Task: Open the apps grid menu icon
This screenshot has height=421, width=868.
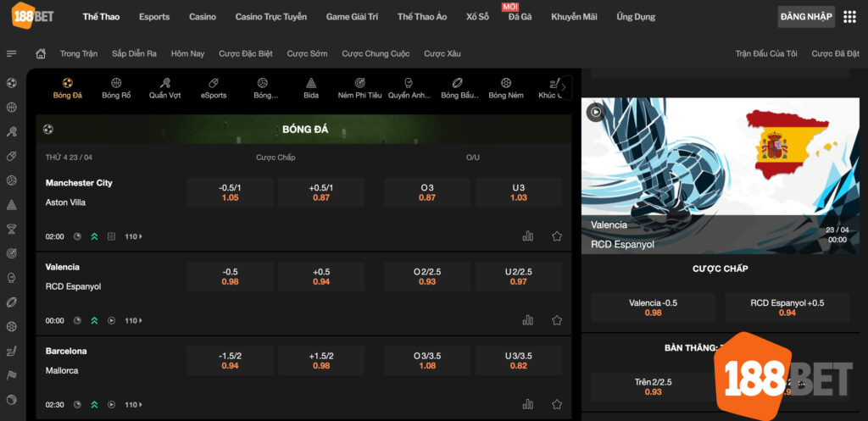Action: (849, 17)
